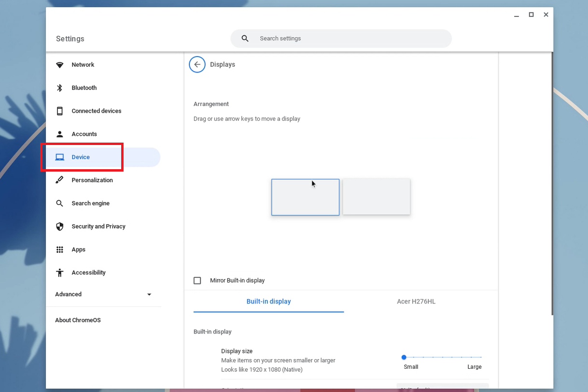Enable the Mirror Built-in display checkbox
The height and width of the screenshot is (392, 588).
[197, 281]
